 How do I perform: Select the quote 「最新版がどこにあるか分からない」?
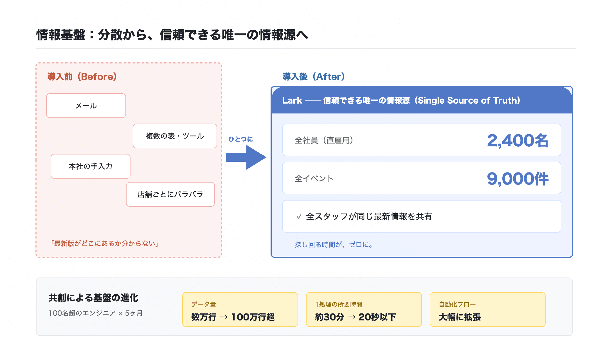[x=105, y=243]
